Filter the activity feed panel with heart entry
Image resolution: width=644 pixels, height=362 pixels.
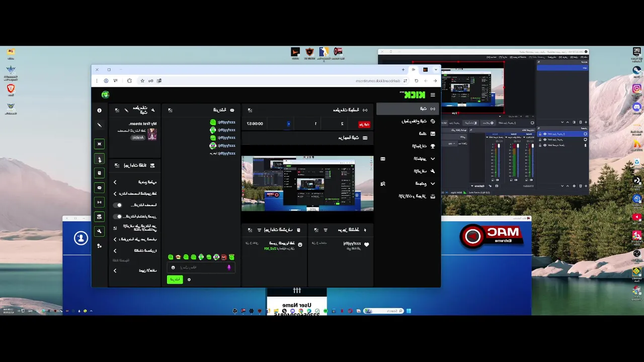coord(326,230)
